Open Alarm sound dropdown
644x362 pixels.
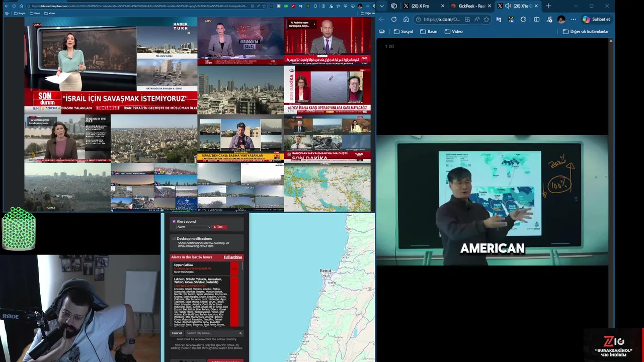193,227
